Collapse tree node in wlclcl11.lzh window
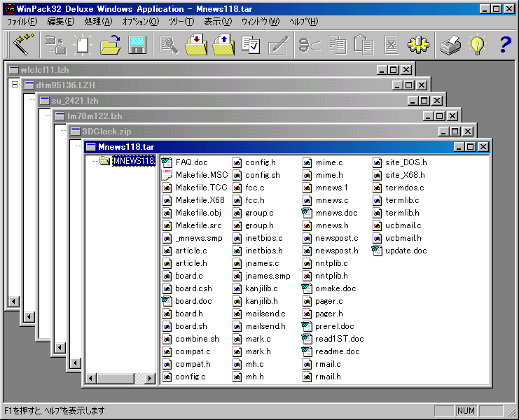519x420 pixels. coord(15,85)
